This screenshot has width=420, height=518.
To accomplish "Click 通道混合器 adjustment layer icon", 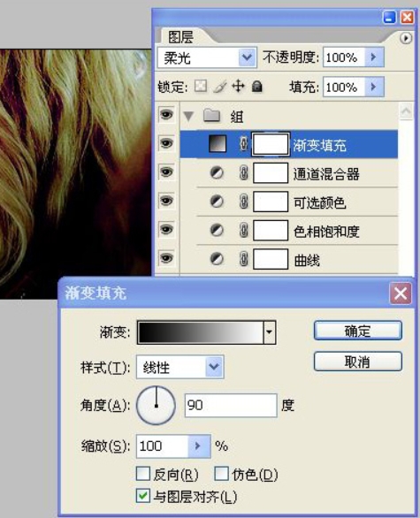I will pos(217,172).
